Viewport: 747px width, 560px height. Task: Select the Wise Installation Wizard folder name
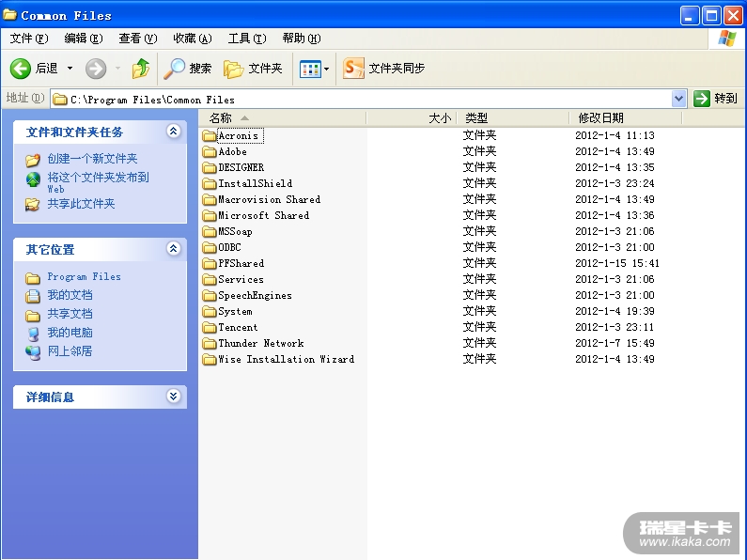[287, 360]
